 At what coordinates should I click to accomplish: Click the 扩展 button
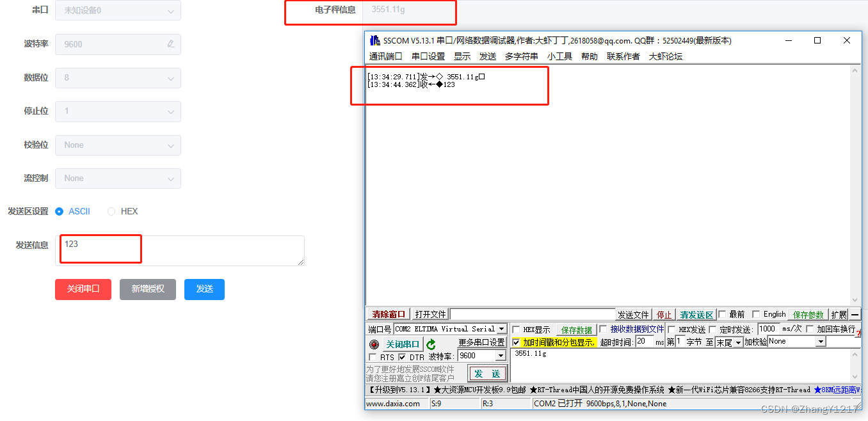pyautogui.click(x=839, y=315)
